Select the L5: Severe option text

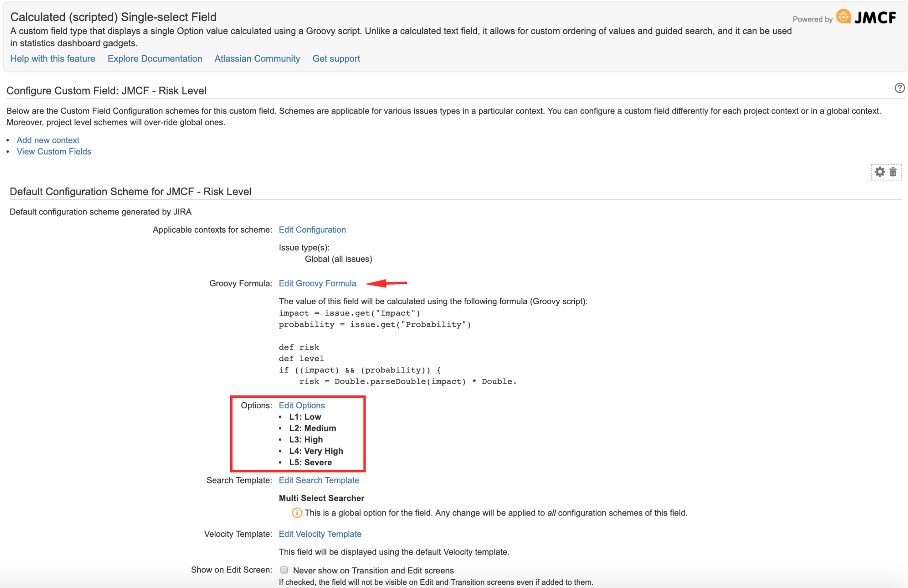click(310, 463)
